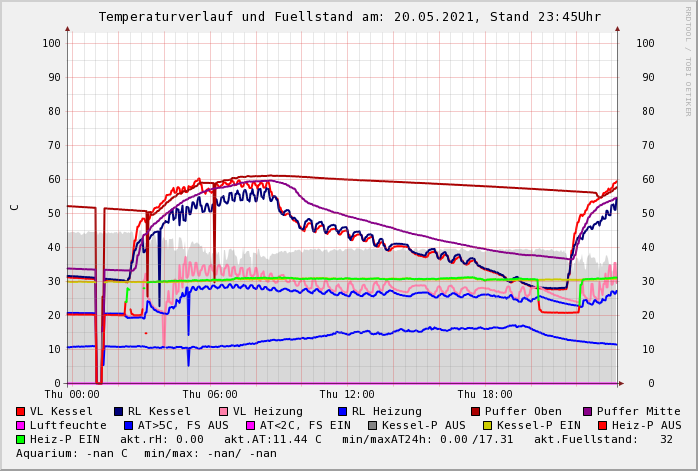Image resolution: width=698 pixels, height=471 pixels.
Task: Click the magenta Luftfeuchte legend swatch
Action: click(x=21, y=425)
